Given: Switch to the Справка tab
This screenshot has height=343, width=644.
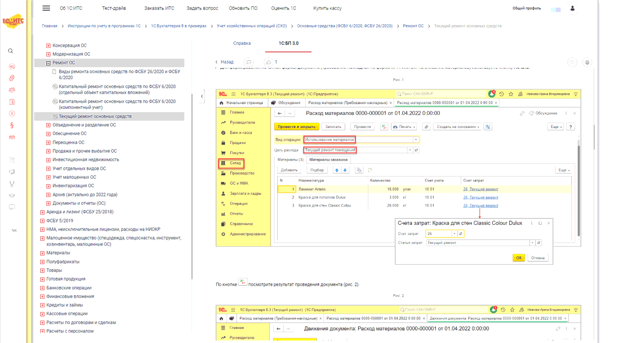Looking at the screenshot, I should 242,43.
